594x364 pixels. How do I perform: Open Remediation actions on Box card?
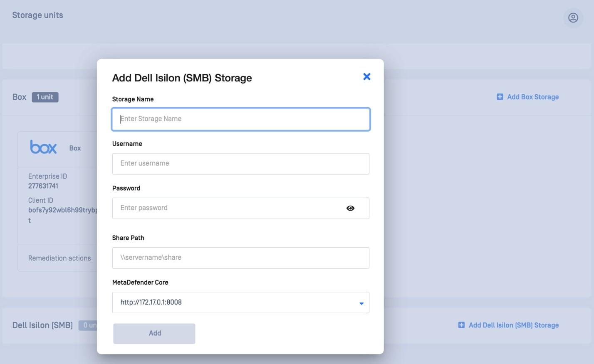pyautogui.click(x=59, y=258)
